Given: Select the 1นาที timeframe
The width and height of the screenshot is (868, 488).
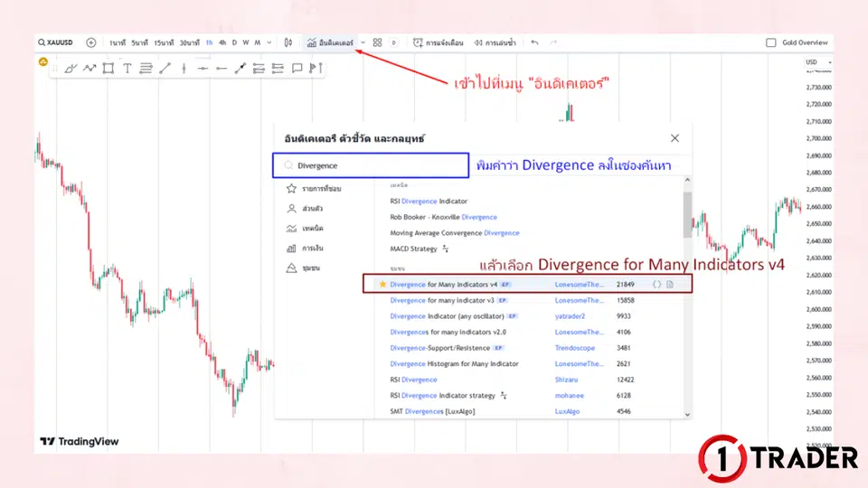Looking at the screenshot, I should (x=118, y=42).
